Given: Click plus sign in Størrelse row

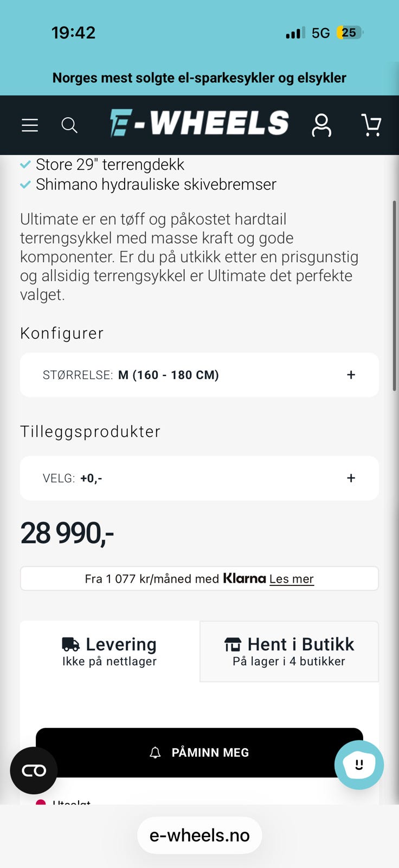Looking at the screenshot, I should coord(351,375).
